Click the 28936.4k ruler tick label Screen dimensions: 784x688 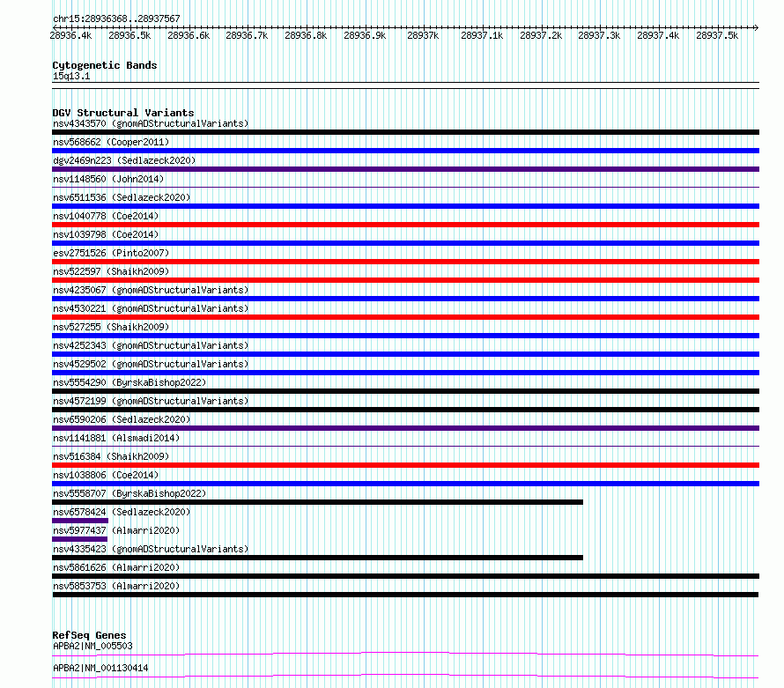(71, 35)
